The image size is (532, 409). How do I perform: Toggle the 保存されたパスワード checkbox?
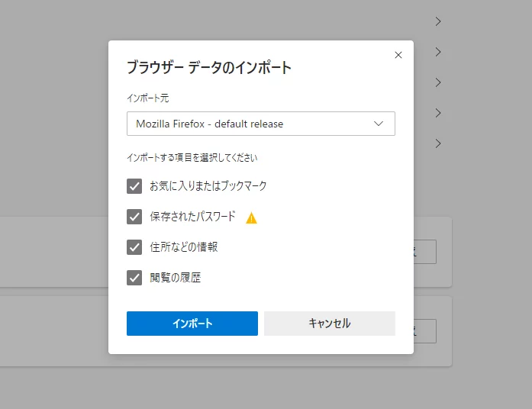135,216
